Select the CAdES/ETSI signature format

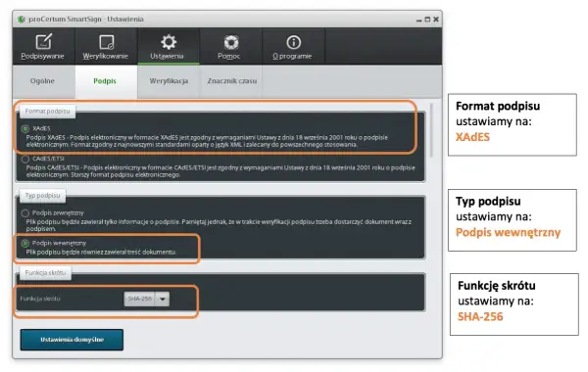coord(25,159)
